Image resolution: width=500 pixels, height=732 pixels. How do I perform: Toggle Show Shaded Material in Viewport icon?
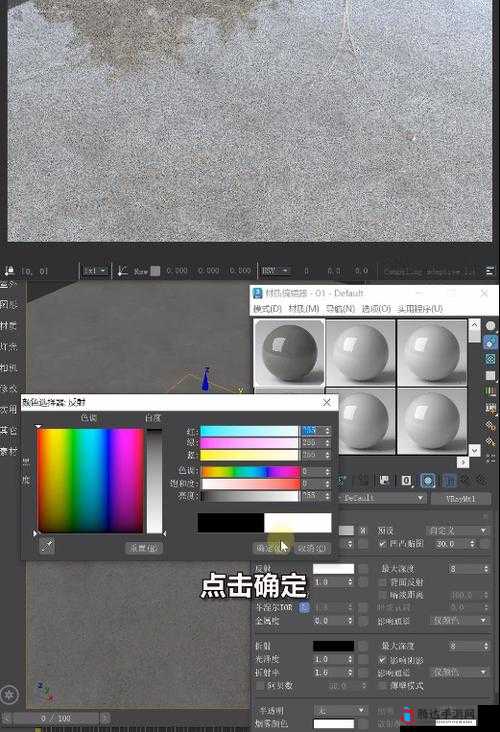point(428,480)
